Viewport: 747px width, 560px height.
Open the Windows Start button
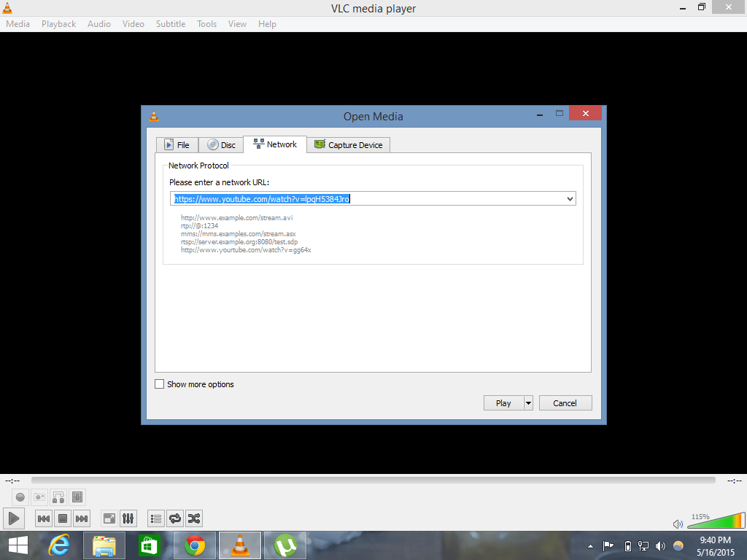[x=18, y=545]
